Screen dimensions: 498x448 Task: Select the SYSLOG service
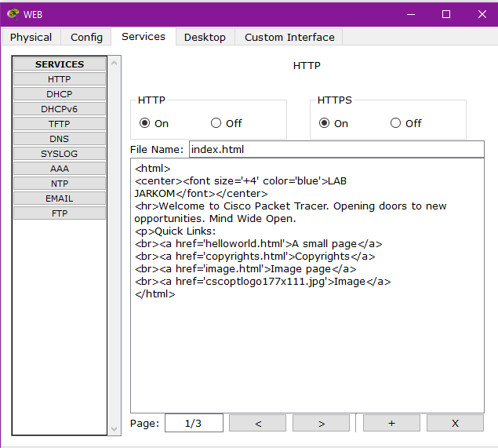(x=60, y=154)
